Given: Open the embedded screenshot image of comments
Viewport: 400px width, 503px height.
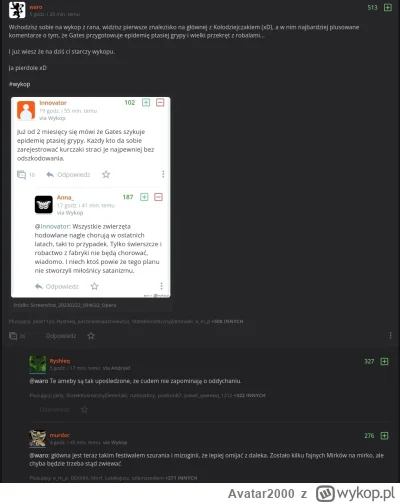Looking at the screenshot, I should [91, 197].
